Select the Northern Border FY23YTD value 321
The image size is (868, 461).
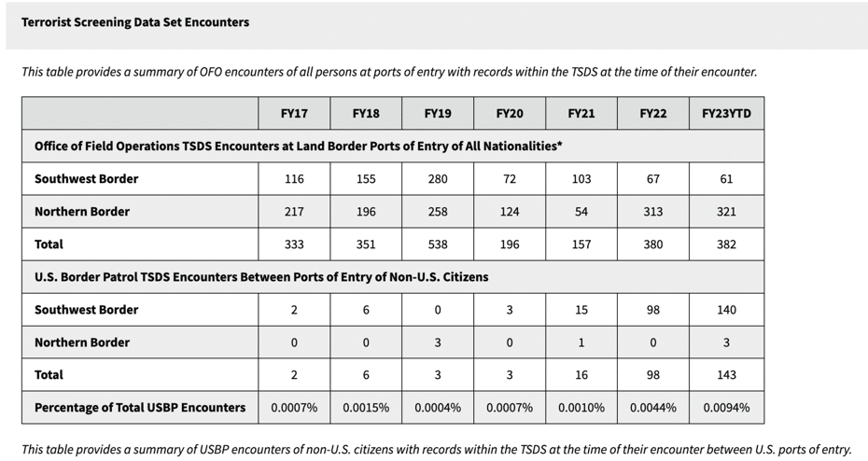click(x=726, y=212)
